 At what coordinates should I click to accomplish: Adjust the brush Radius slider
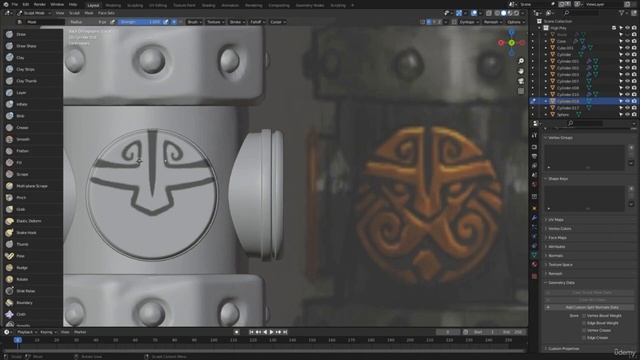click(x=88, y=22)
